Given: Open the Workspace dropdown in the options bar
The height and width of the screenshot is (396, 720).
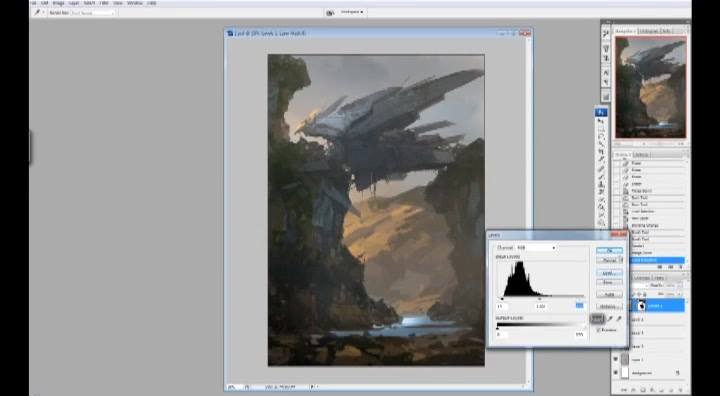Looking at the screenshot, I should 352,12.
